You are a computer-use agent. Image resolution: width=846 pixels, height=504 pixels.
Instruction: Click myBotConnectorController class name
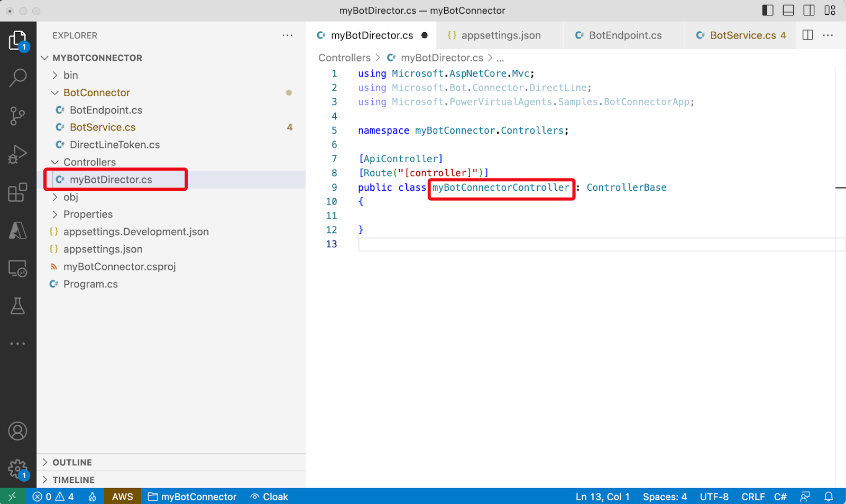click(501, 188)
